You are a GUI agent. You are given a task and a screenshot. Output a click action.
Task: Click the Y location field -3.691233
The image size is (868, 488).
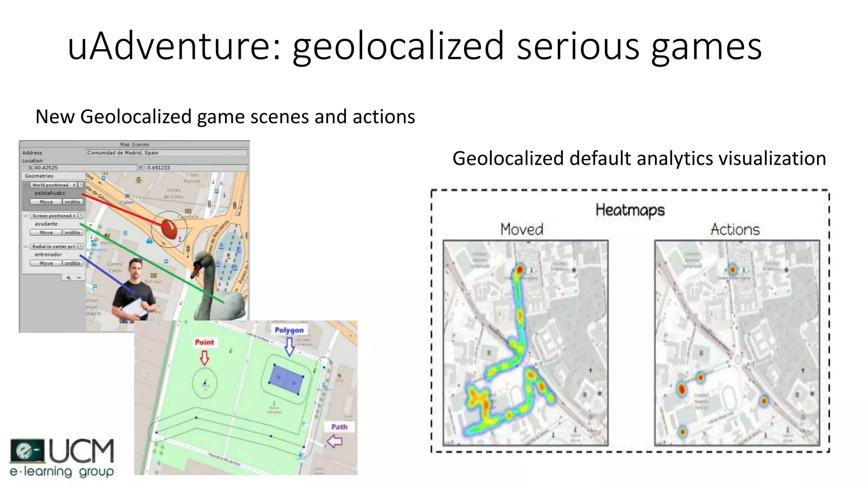pyautogui.click(x=195, y=168)
